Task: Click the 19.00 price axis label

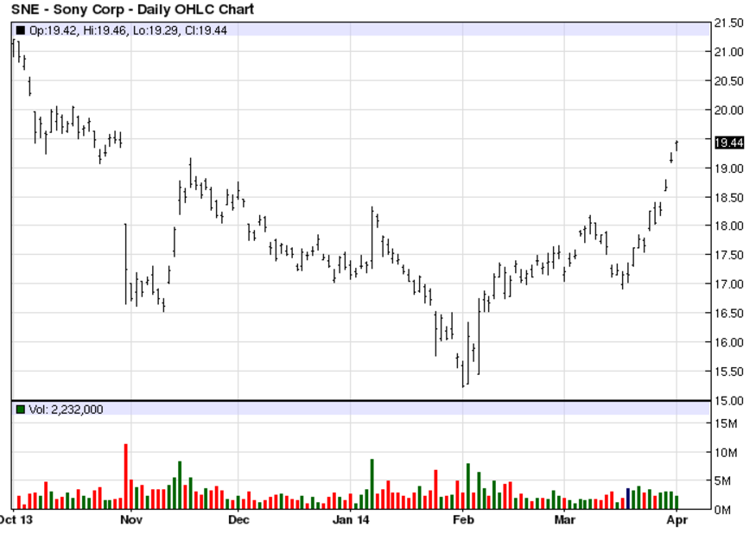Action: 728,168
